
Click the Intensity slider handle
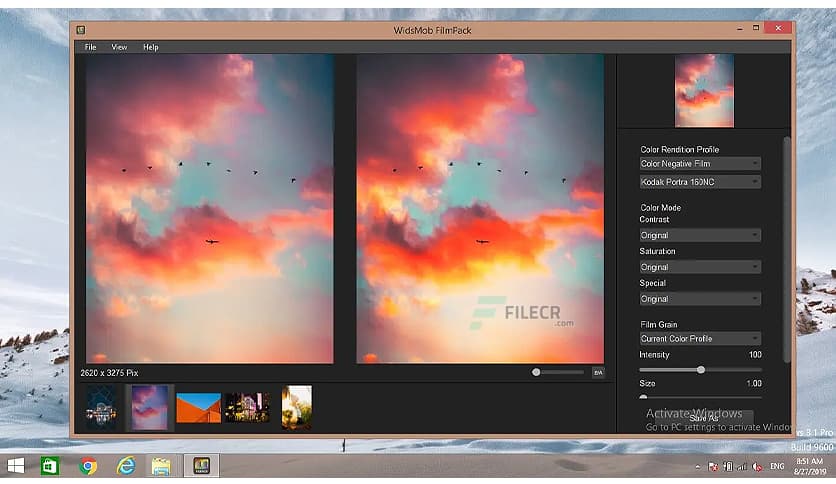pyautogui.click(x=701, y=369)
